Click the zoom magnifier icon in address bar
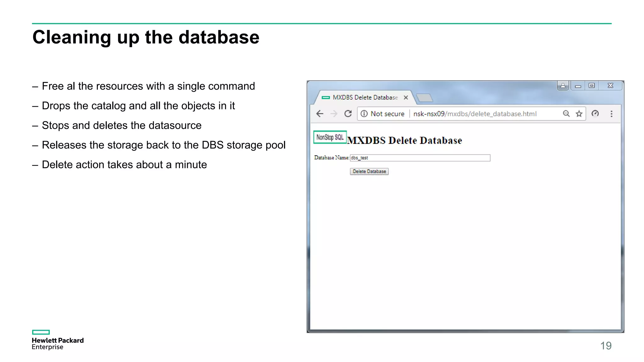The image size is (644, 362). click(566, 114)
